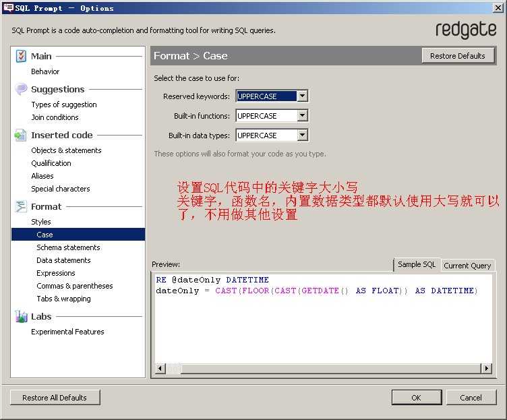Click the Built-in functions label
Screen dimensions: 507x420
pyautogui.click(x=202, y=116)
